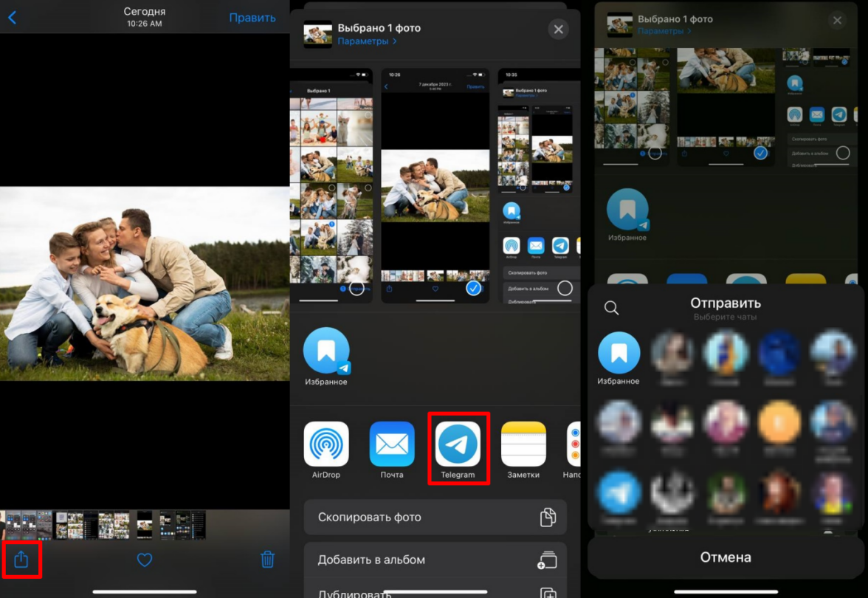Select Избранное in the Отправить chat list
This screenshot has height=598, width=868.
[619, 354]
